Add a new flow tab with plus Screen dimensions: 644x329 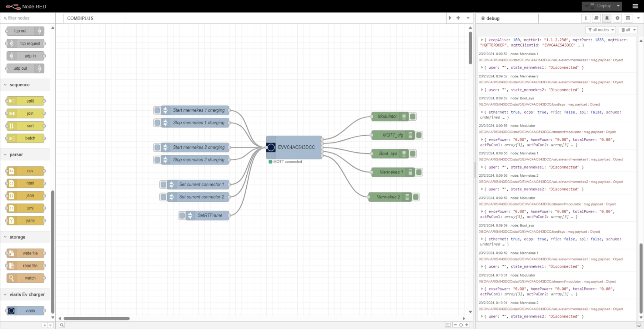(458, 18)
